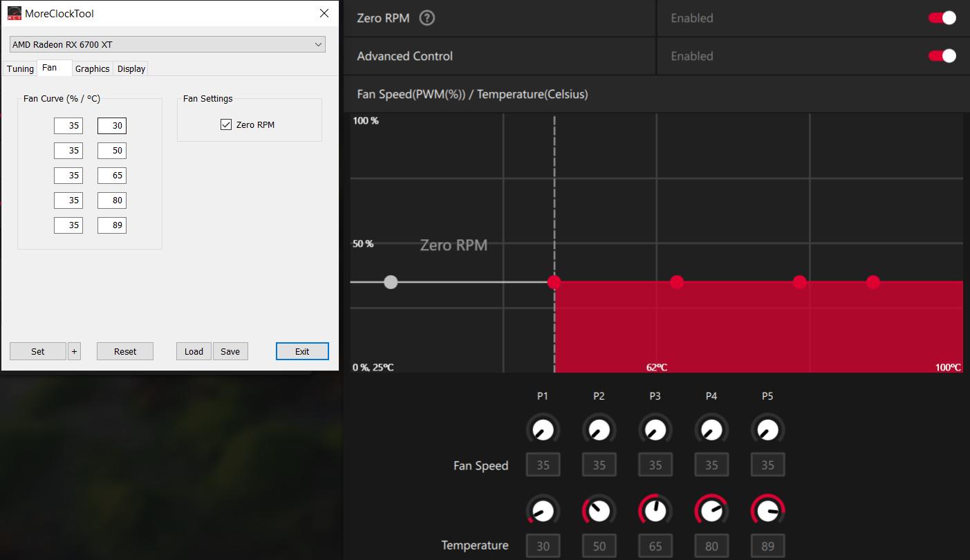Click the P1 Temperature value box showing 30 in Radeon
Image resolution: width=970 pixels, height=560 pixels.
(543, 546)
